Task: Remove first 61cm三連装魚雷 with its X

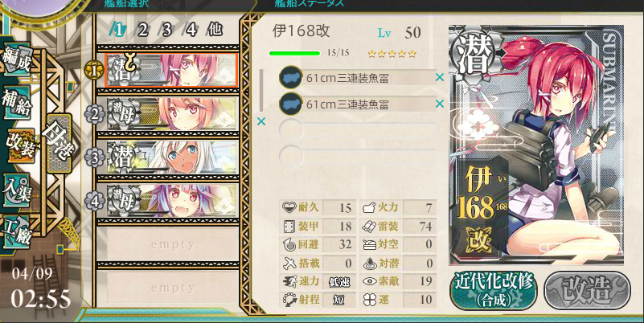Action: tap(440, 77)
